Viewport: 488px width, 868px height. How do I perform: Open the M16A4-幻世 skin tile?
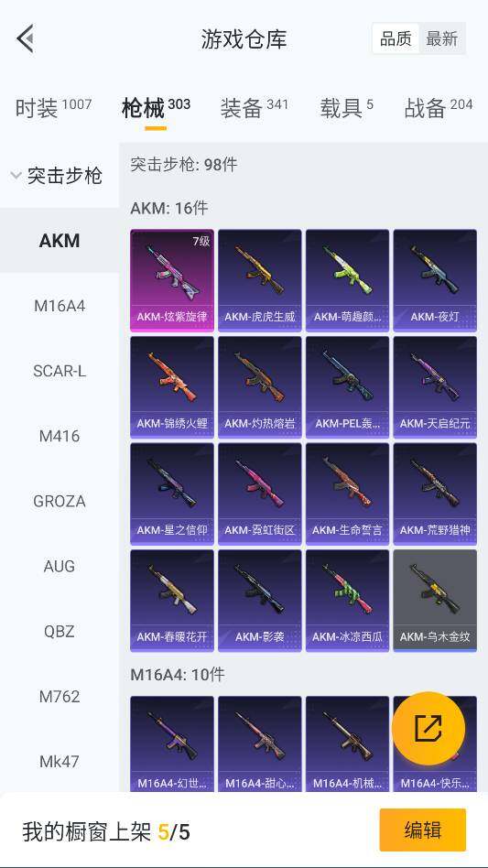pyautogui.click(x=172, y=743)
